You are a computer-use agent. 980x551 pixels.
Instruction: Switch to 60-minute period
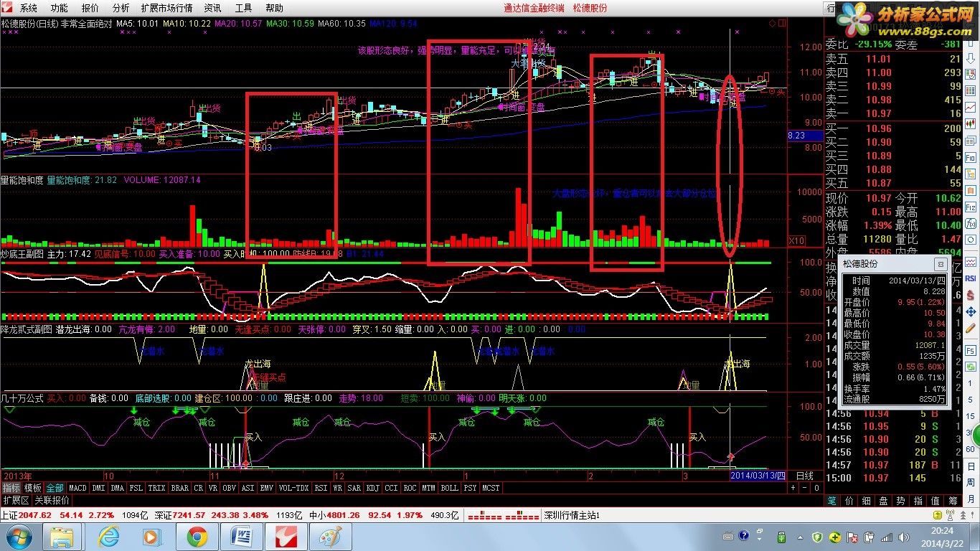point(970,449)
